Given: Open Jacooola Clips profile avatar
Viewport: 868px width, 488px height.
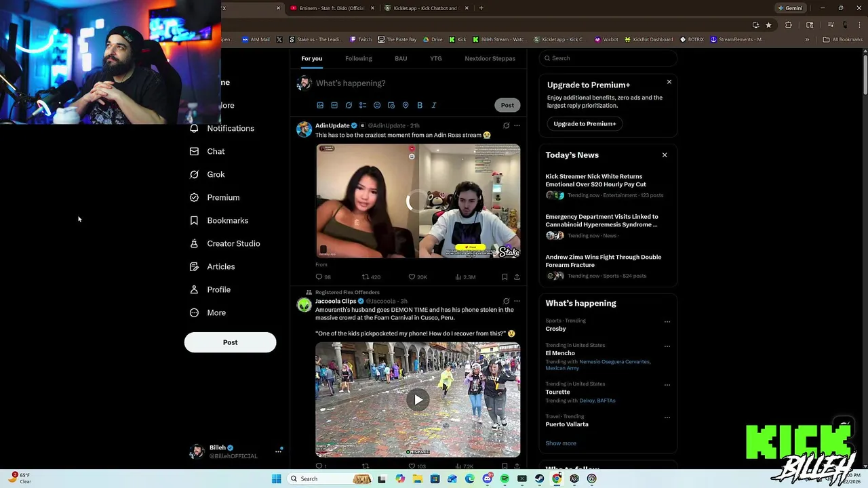Looking at the screenshot, I should (304, 305).
